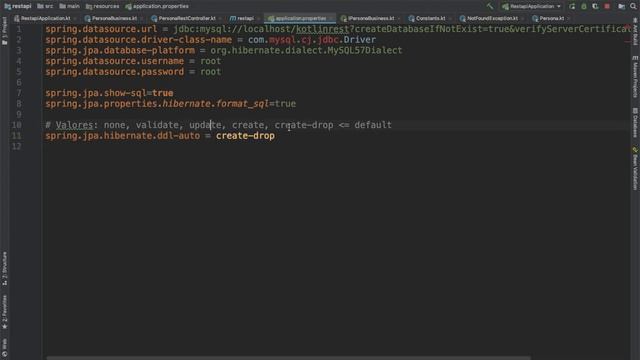Click spring.datasource.driver-class-name key
The width and height of the screenshot is (640, 360).
138,40
